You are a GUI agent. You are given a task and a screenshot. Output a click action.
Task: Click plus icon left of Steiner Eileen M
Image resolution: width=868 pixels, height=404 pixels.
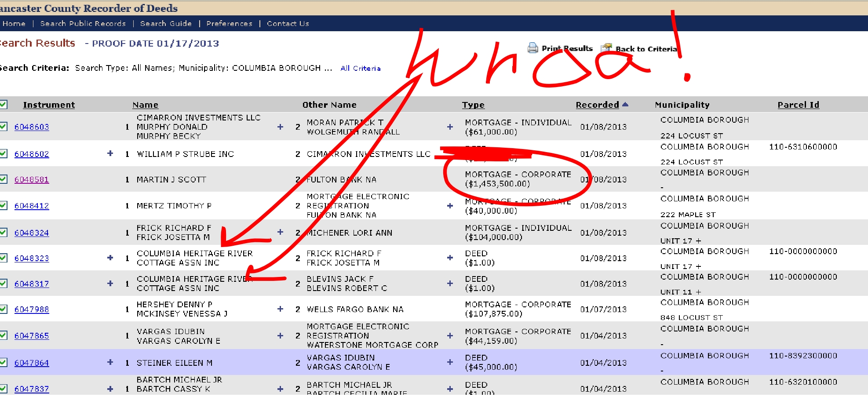(x=110, y=362)
